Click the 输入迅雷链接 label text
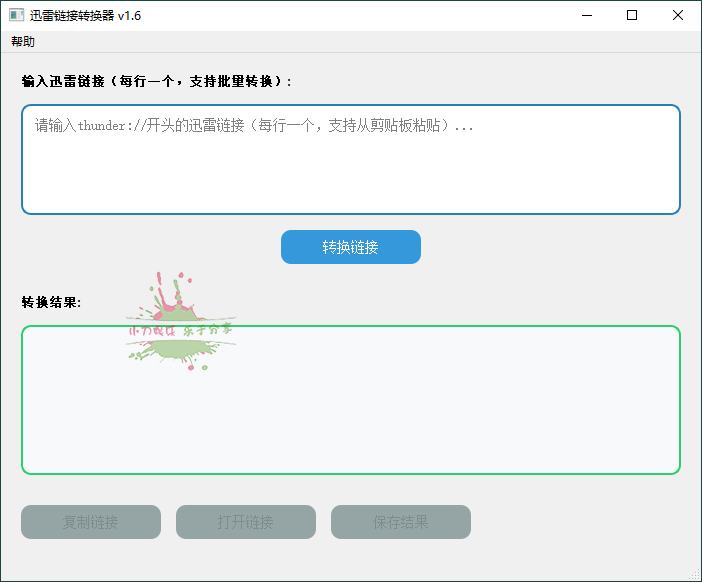 pos(155,81)
